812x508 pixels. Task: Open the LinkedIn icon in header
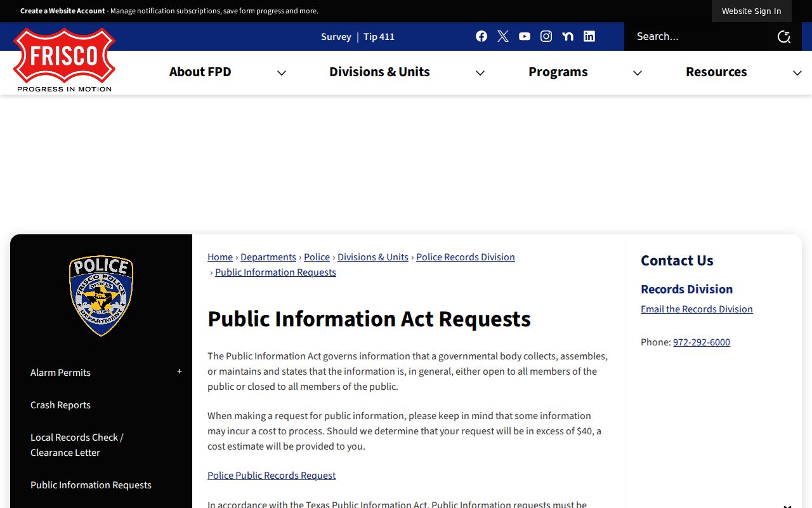[589, 36]
